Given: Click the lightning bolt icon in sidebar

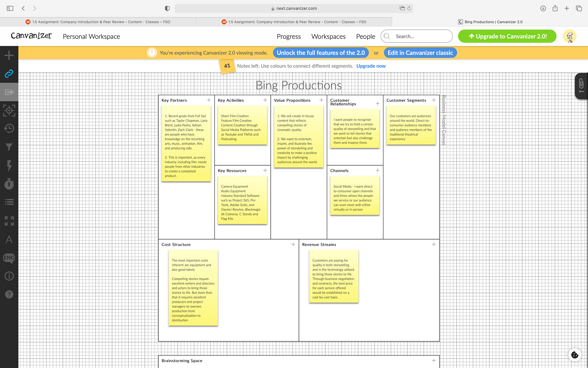Looking at the screenshot, I should [x=9, y=166].
